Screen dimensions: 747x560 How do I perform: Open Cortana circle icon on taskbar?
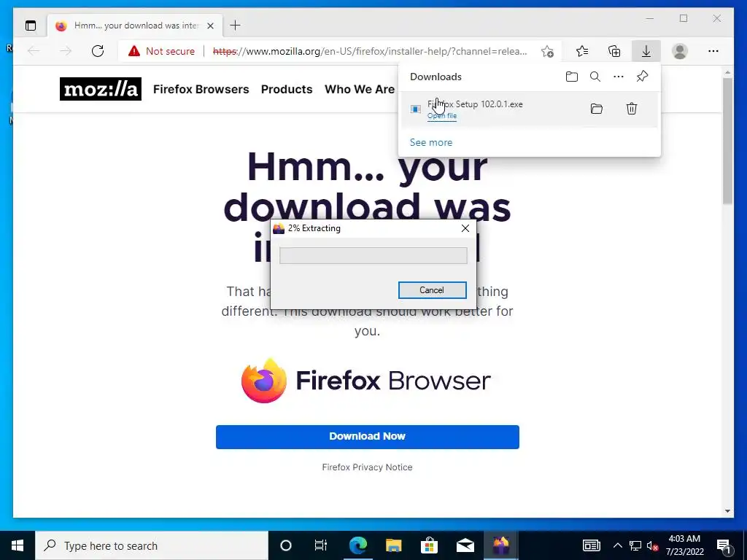[286, 545]
